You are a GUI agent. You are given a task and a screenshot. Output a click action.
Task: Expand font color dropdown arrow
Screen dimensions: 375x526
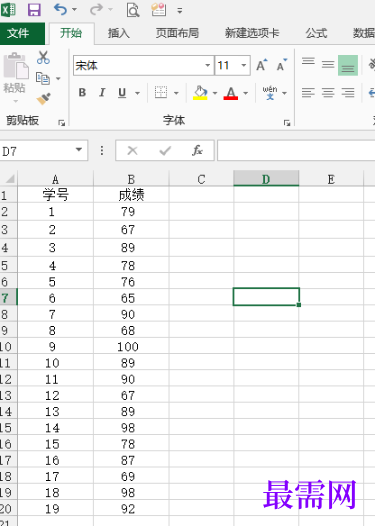[246, 93]
